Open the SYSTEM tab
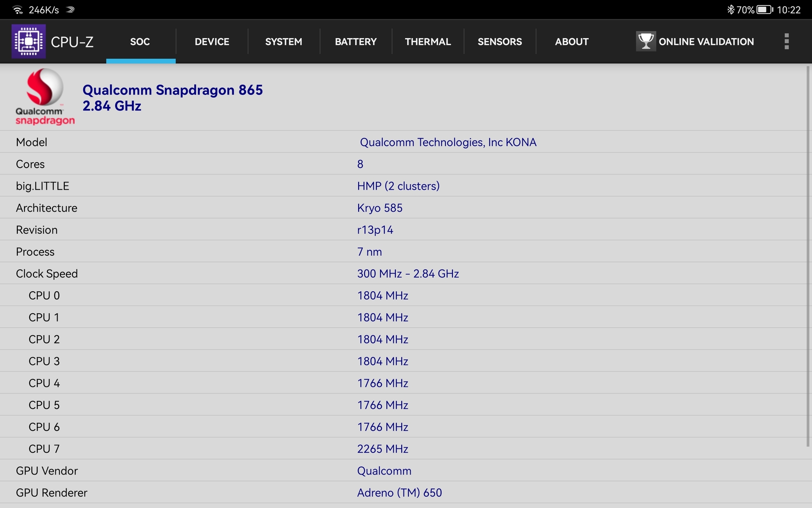This screenshot has height=508, width=812. (283, 41)
